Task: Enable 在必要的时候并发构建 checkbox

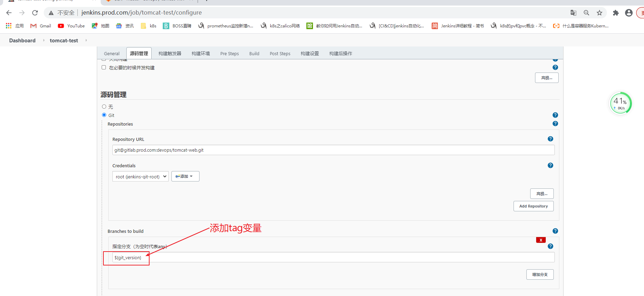Action: coord(104,67)
